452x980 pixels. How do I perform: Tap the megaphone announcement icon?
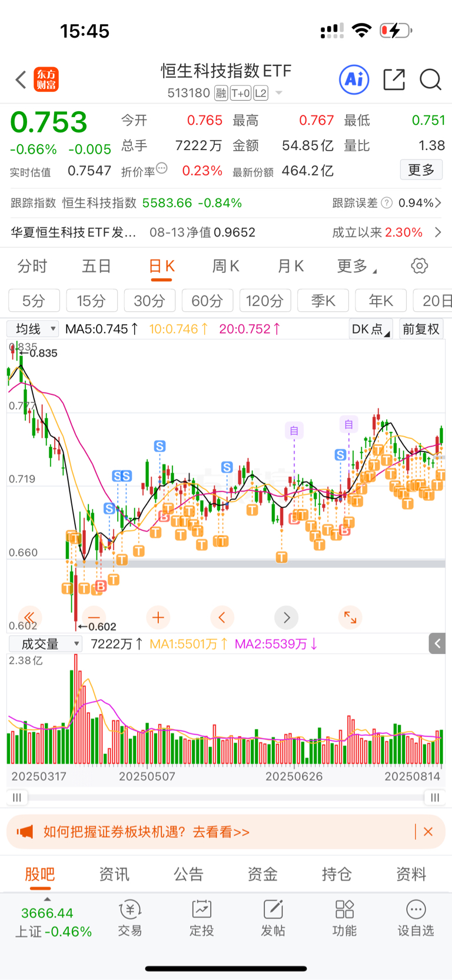coord(25,832)
